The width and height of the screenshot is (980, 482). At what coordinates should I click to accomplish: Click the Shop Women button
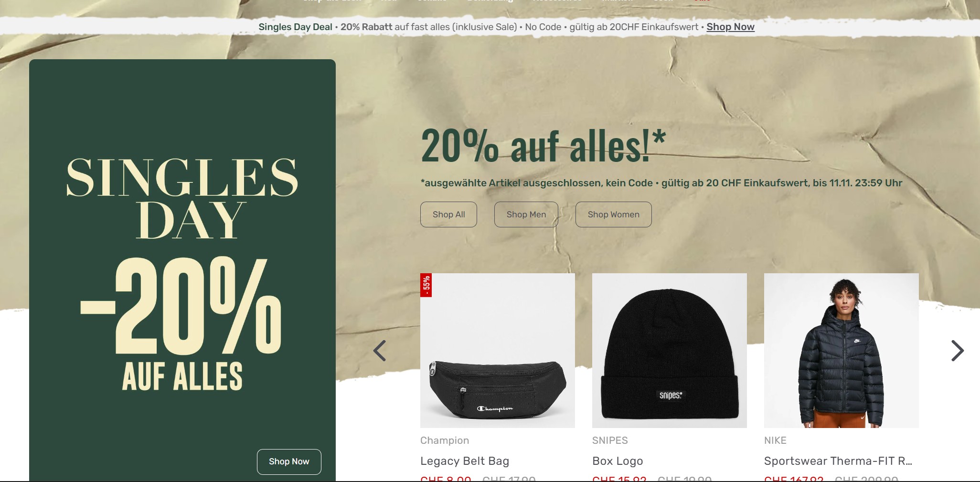[613, 214]
